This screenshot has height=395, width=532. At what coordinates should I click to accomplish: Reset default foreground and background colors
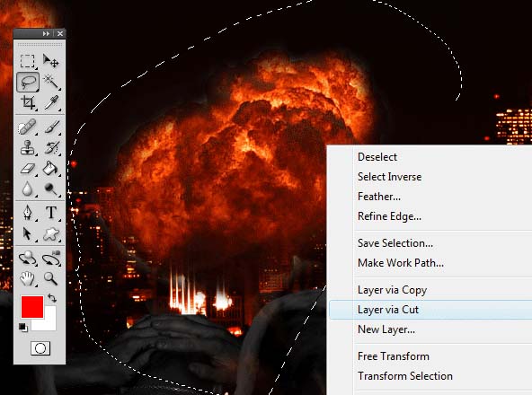23,328
